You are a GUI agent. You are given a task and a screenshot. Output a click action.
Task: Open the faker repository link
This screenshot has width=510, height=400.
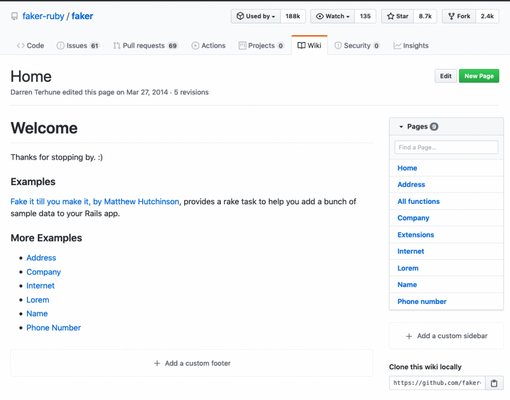[x=82, y=16]
